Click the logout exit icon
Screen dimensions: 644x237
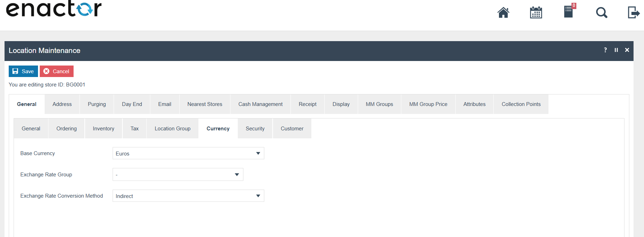click(x=633, y=13)
